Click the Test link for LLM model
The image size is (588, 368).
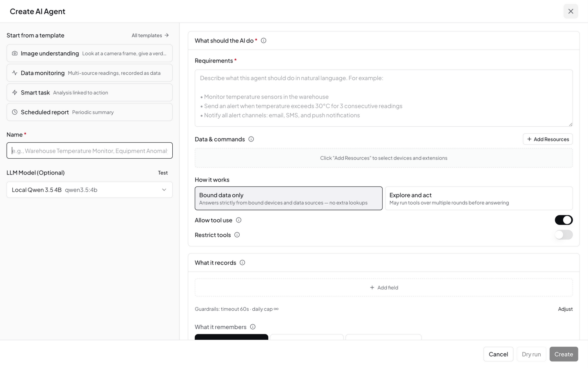click(x=163, y=173)
